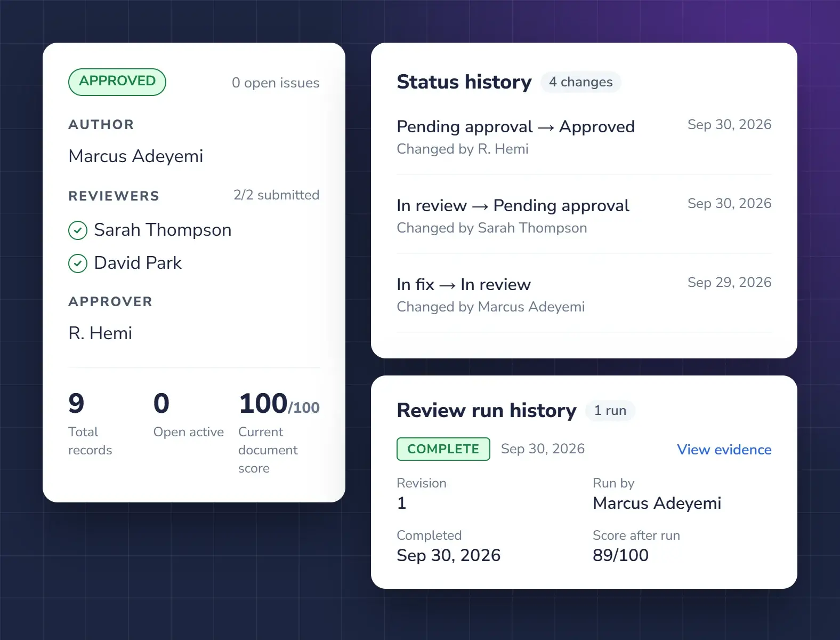Click reviewer name Sarah Thompson

coord(163,230)
